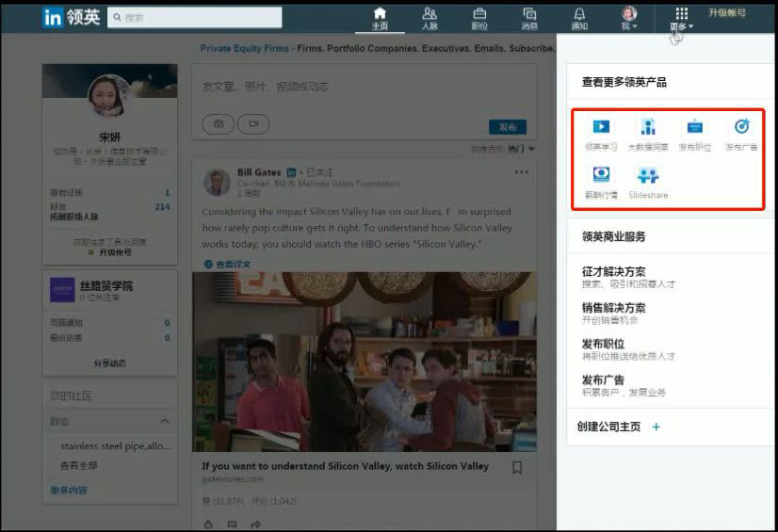
Task: Click the 214 friends count
Action: click(x=162, y=207)
